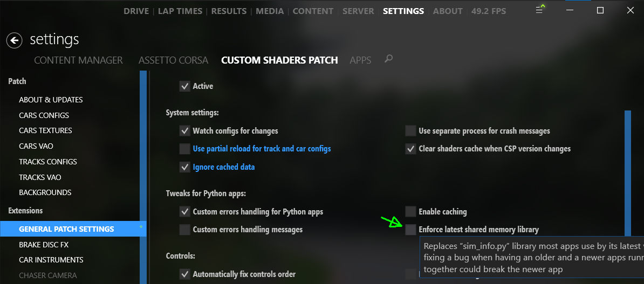Screen dimensions: 644x284
Task: Open the hamburger menu with update indicator
Action: (540, 11)
